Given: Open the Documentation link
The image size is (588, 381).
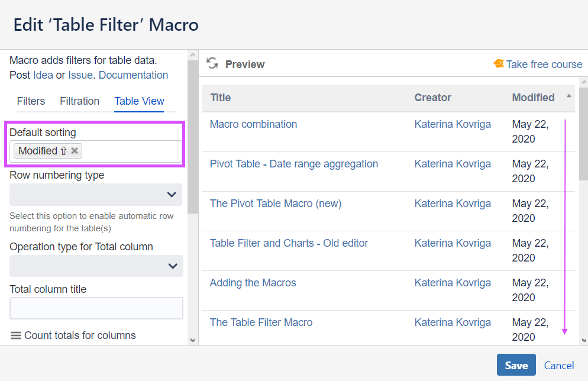Looking at the screenshot, I should (x=133, y=75).
